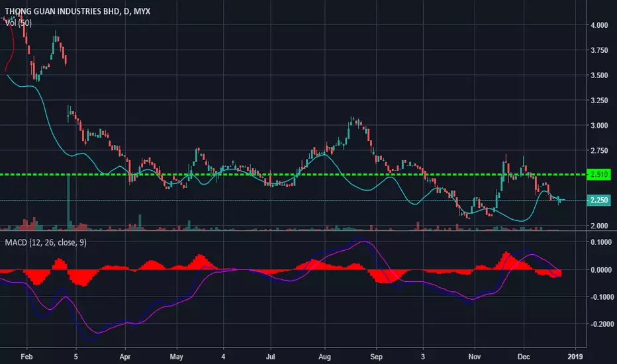The height and width of the screenshot is (364, 617).
Task: Select the Vol (50) indicator label
Action: (19, 23)
